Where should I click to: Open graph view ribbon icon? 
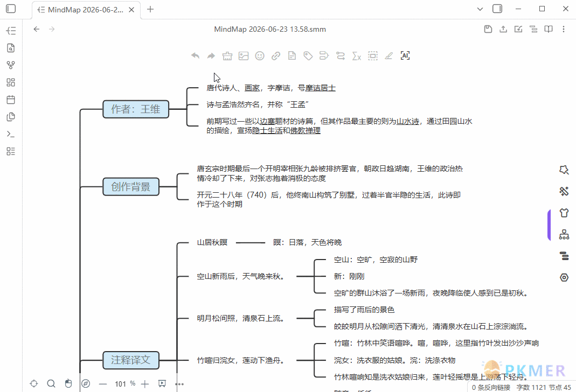pyautogui.click(x=11, y=65)
